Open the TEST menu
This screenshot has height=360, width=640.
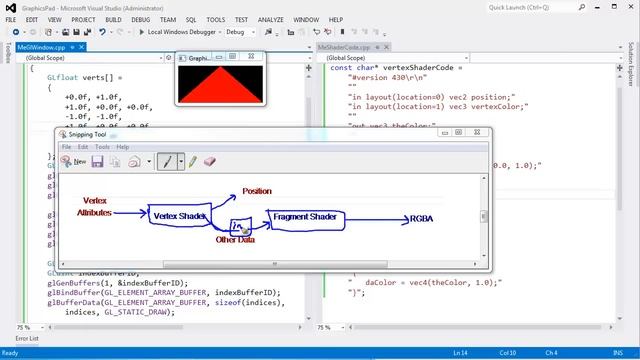pyautogui.click(x=241, y=20)
